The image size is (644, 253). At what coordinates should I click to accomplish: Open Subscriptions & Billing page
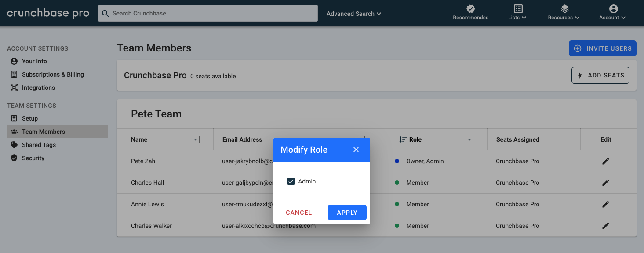click(53, 74)
